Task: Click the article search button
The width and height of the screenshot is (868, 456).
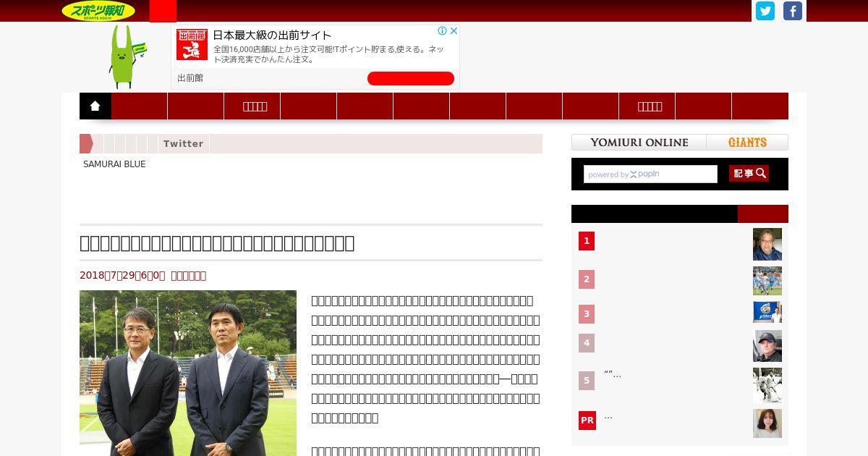Action: [x=749, y=174]
